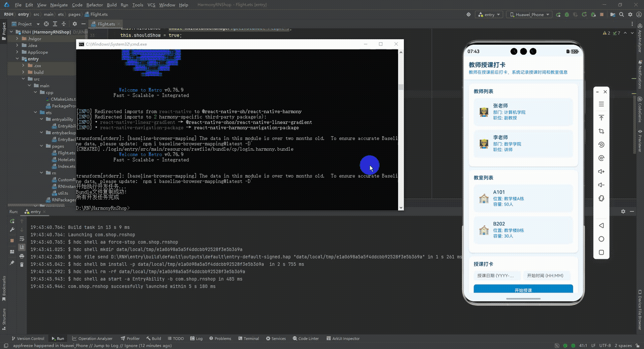Click emulator home circle button
Screen dimensions: 644x349
click(601, 239)
